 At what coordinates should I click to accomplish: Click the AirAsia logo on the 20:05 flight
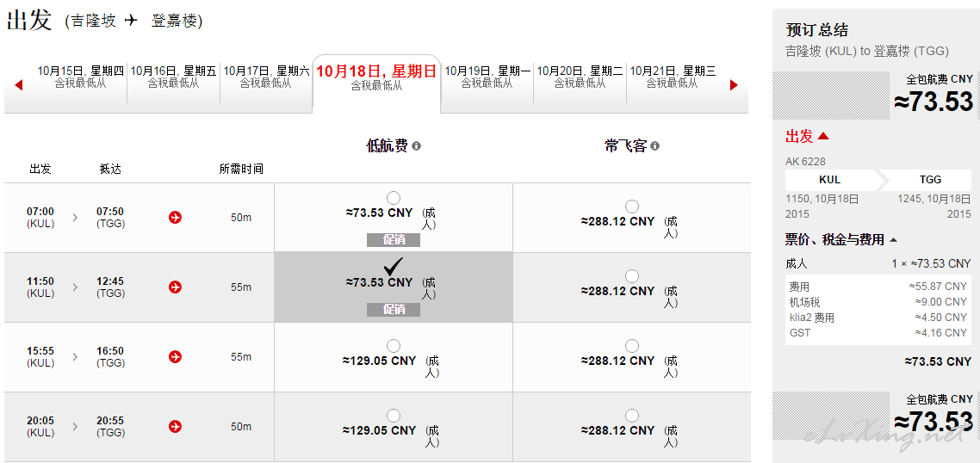(175, 427)
